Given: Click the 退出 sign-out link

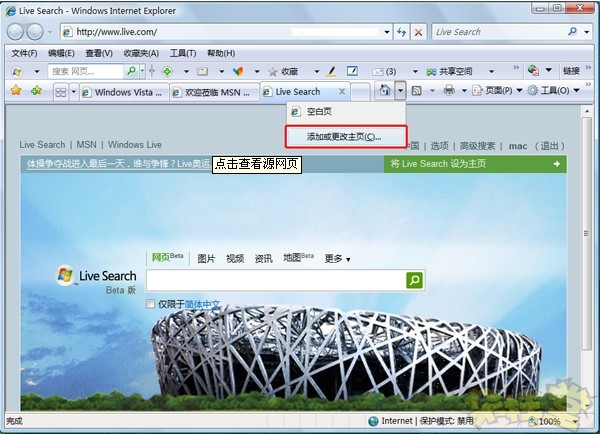Looking at the screenshot, I should tap(549, 146).
